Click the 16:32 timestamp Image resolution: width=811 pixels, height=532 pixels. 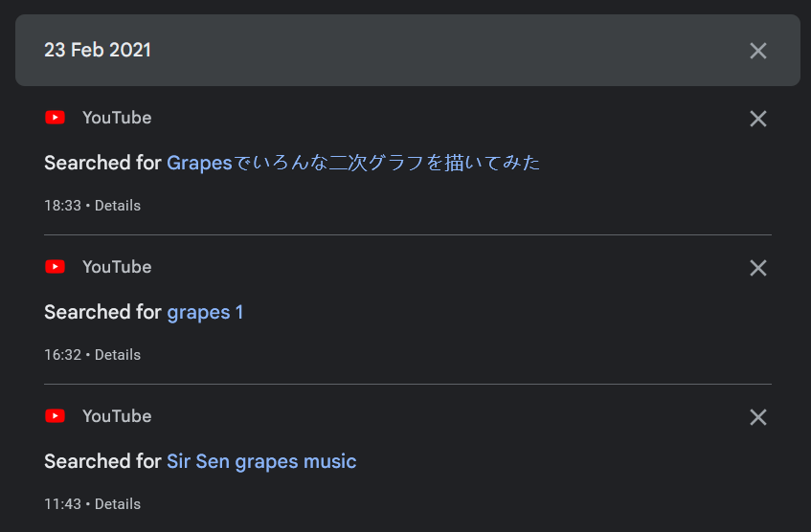(x=62, y=355)
